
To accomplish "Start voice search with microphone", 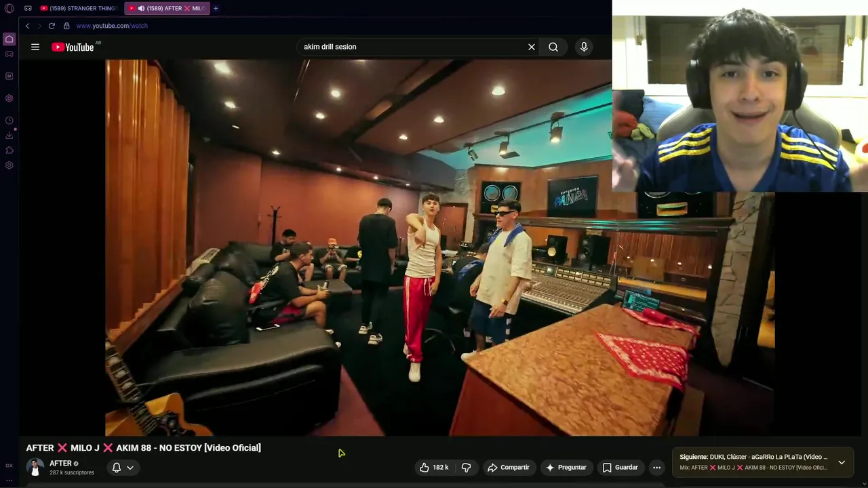I will coord(584,47).
